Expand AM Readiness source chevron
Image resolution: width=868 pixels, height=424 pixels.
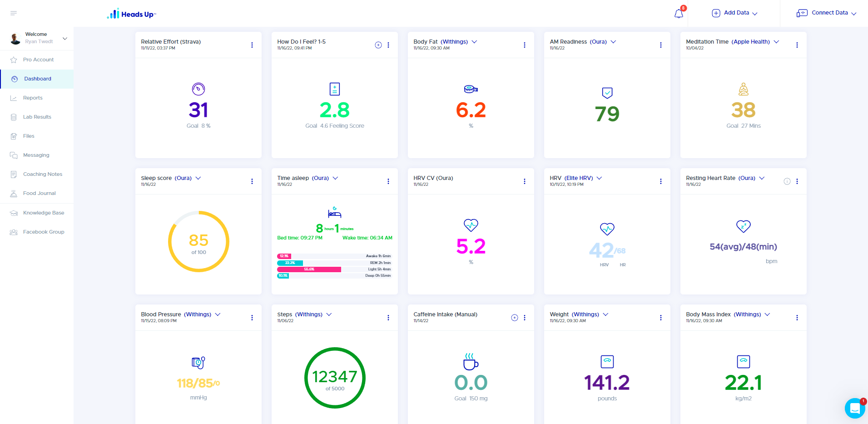click(x=613, y=42)
